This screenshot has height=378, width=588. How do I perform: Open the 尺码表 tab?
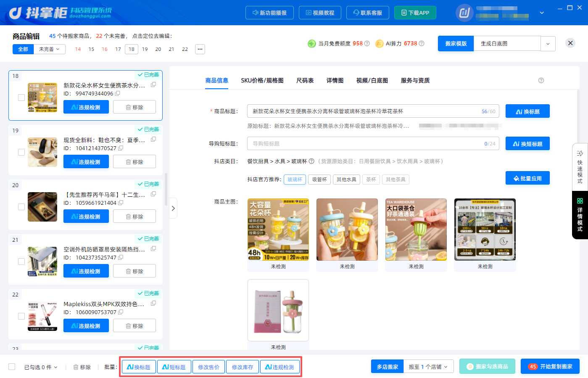tap(305, 80)
